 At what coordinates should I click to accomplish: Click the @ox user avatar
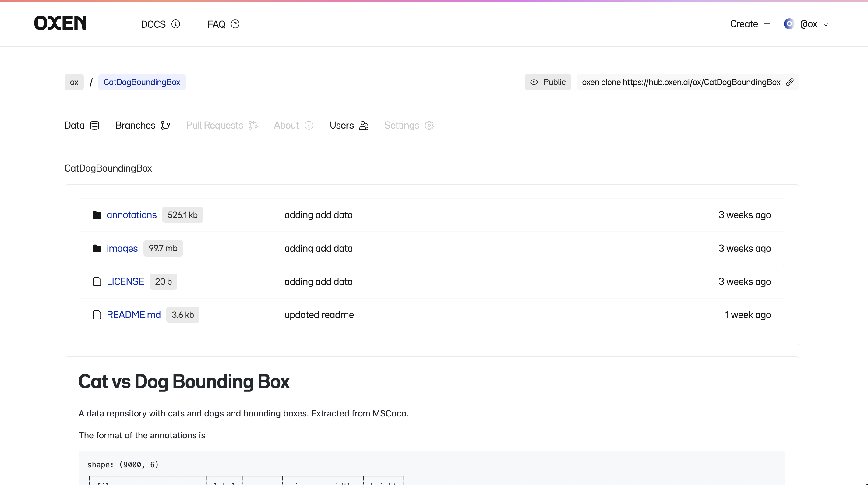tap(789, 24)
